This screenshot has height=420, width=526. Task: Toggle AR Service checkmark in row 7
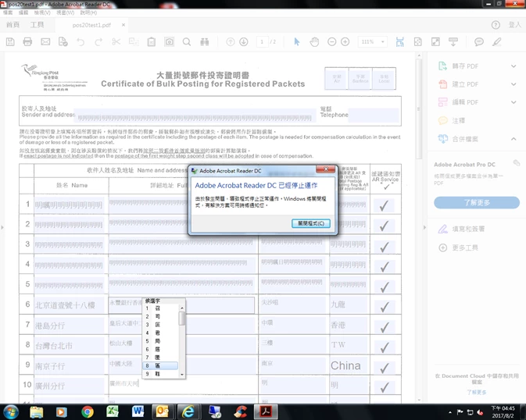tap(384, 327)
